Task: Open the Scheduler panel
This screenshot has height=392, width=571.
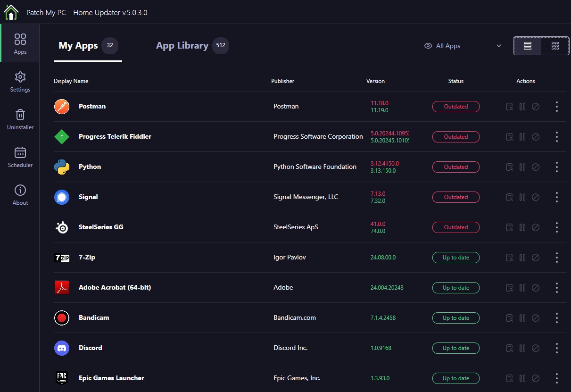Action: coord(20,157)
